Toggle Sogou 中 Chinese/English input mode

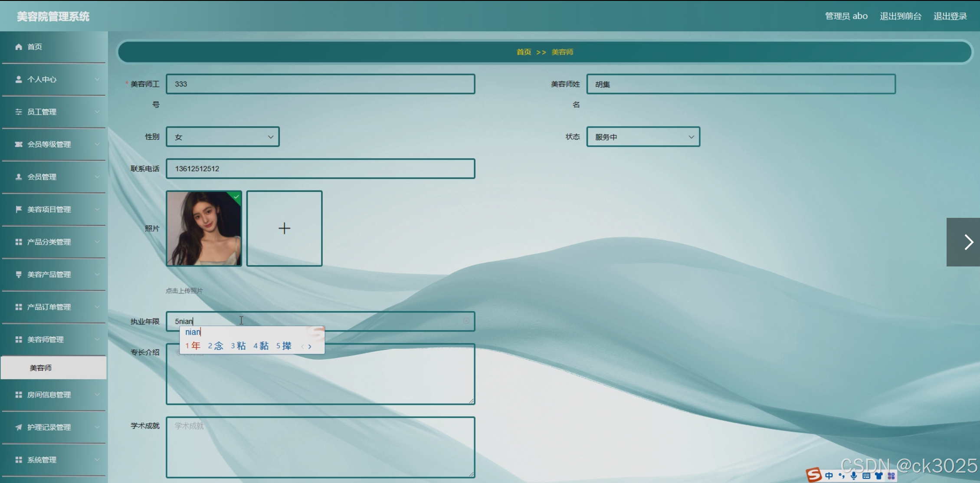pos(829,476)
